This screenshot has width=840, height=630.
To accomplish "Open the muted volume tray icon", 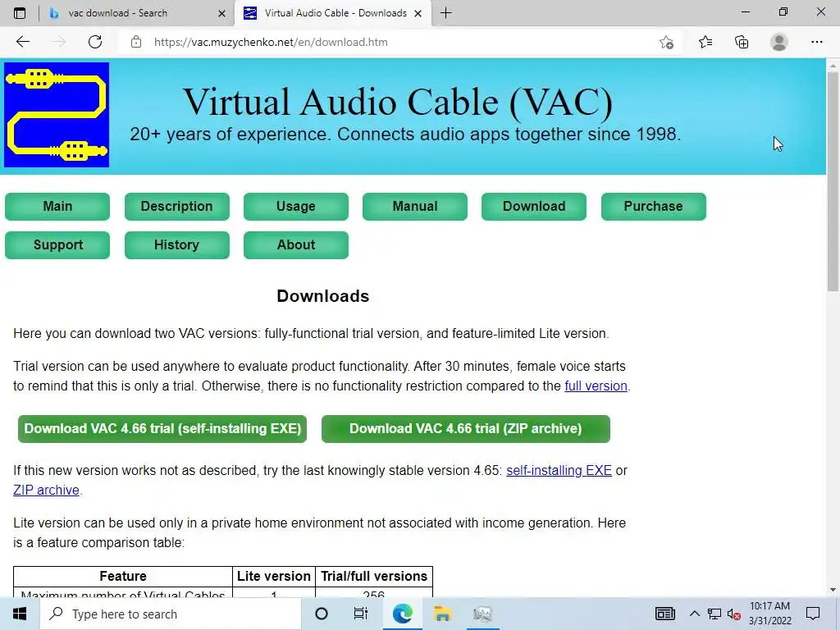I will 733,614.
